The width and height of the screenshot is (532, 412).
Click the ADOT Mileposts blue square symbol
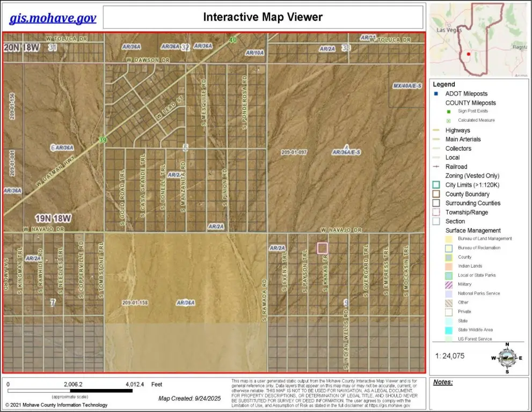tap(436, 94)
